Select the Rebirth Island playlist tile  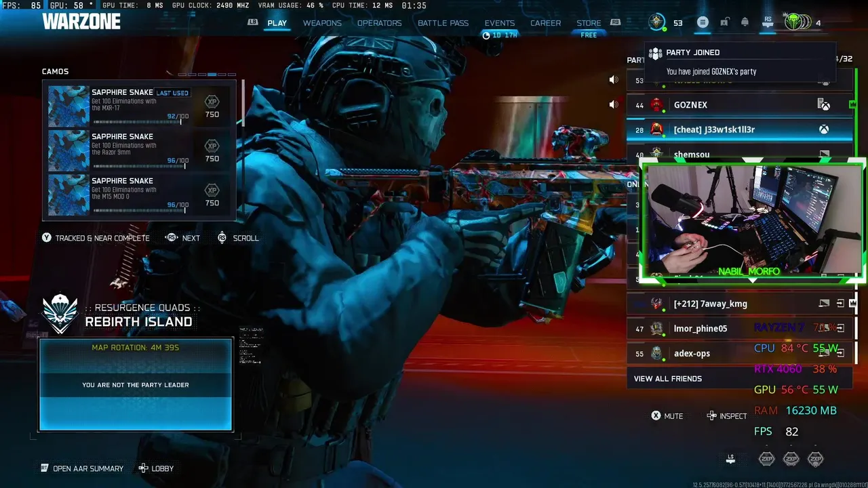(x=136, y=385)
